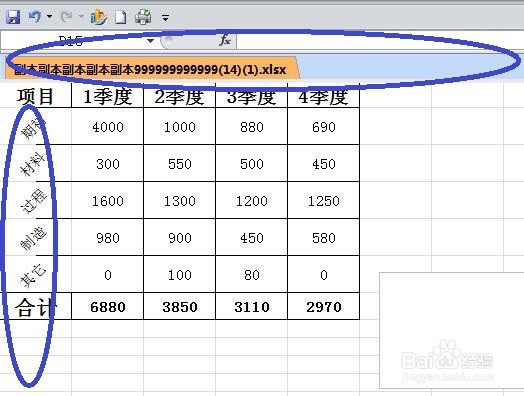Create a new blank document icon
Image resolution: width=524 pixels, height=396 pixels.
[121, 17]
